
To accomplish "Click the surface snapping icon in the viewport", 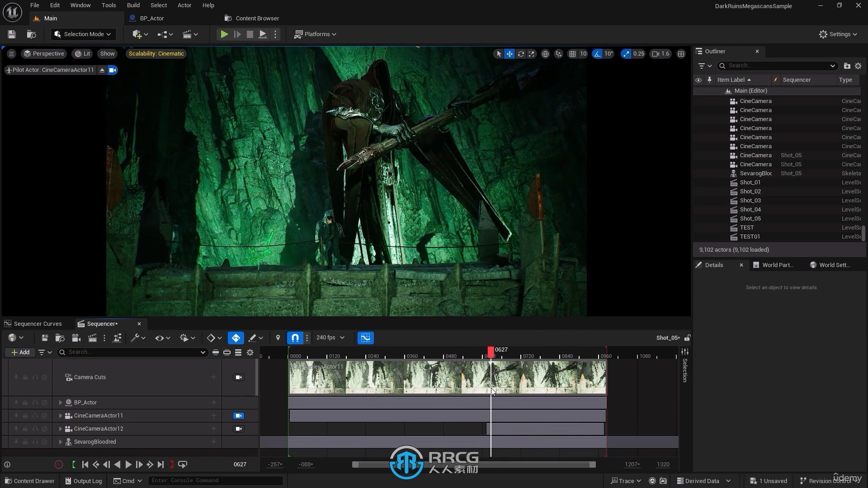I will [x=559, y=54].
